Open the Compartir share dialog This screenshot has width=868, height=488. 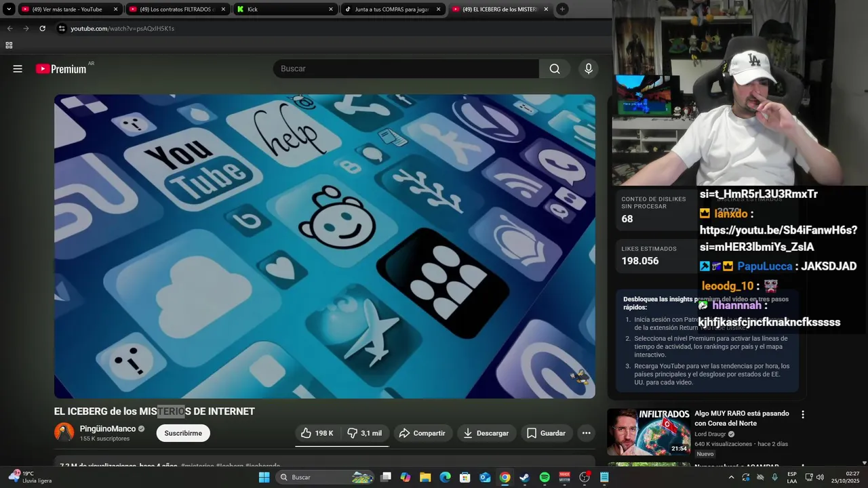[x=422, y=433]
